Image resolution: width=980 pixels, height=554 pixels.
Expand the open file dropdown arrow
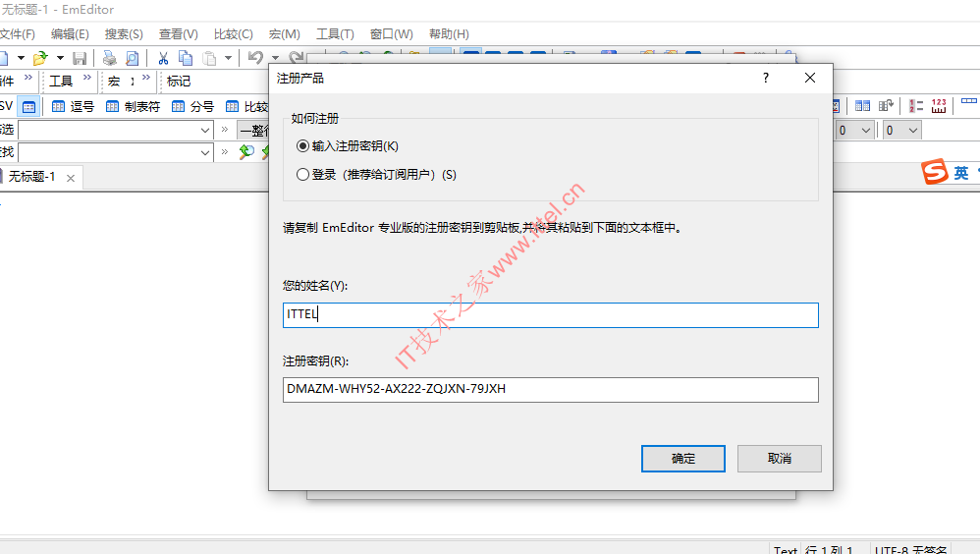tap(60, 58)
